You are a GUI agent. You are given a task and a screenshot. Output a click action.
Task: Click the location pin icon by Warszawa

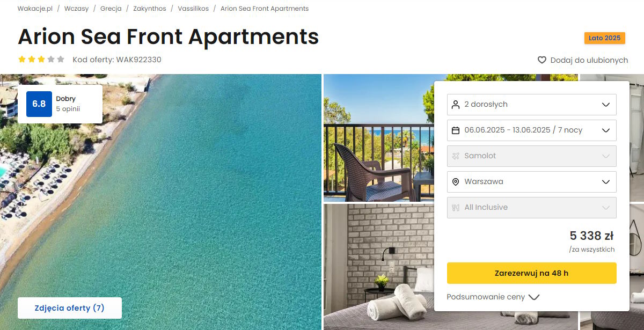tap(456, 182)
